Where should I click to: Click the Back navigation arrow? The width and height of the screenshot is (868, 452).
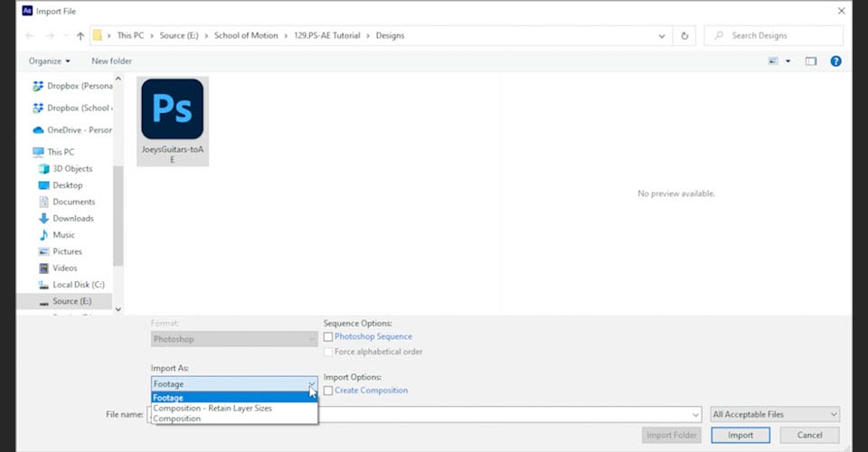(29, 35)
